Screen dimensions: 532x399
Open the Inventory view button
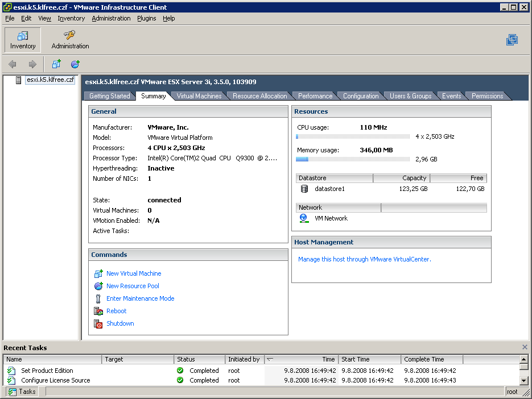click(23, 40)
